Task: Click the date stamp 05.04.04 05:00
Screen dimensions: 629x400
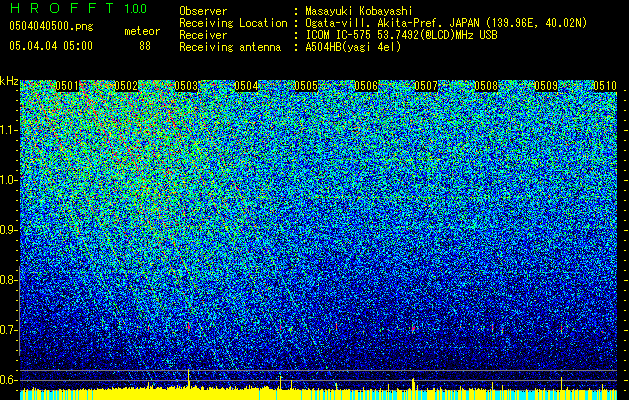Action: click(x=51, y=46)
